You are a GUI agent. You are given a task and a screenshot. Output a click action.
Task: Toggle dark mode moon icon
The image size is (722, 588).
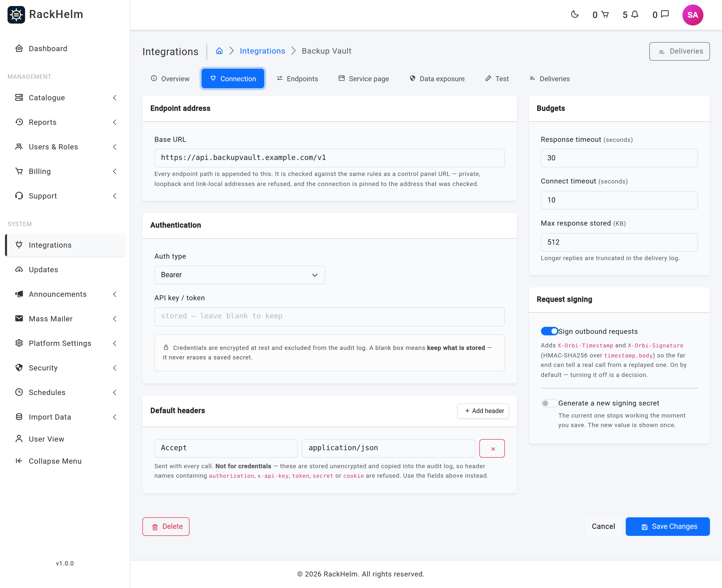(575, 15)
